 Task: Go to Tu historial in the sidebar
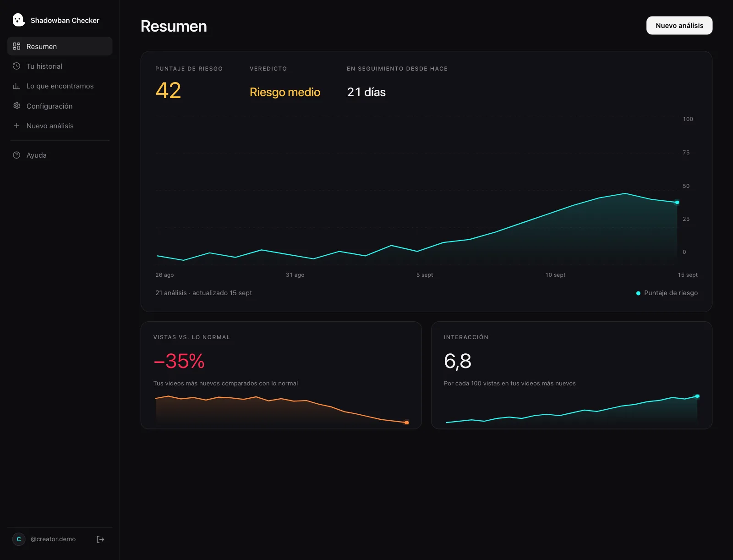coord(60,66)
